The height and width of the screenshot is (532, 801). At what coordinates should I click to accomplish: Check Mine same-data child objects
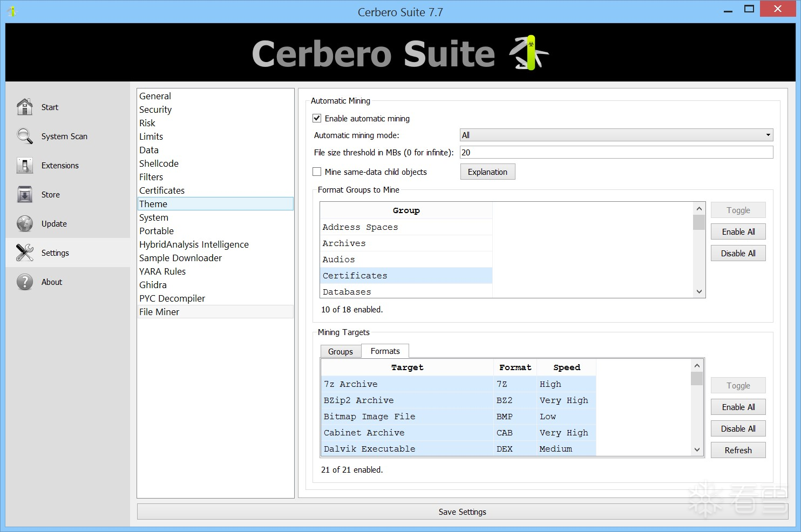317,172
